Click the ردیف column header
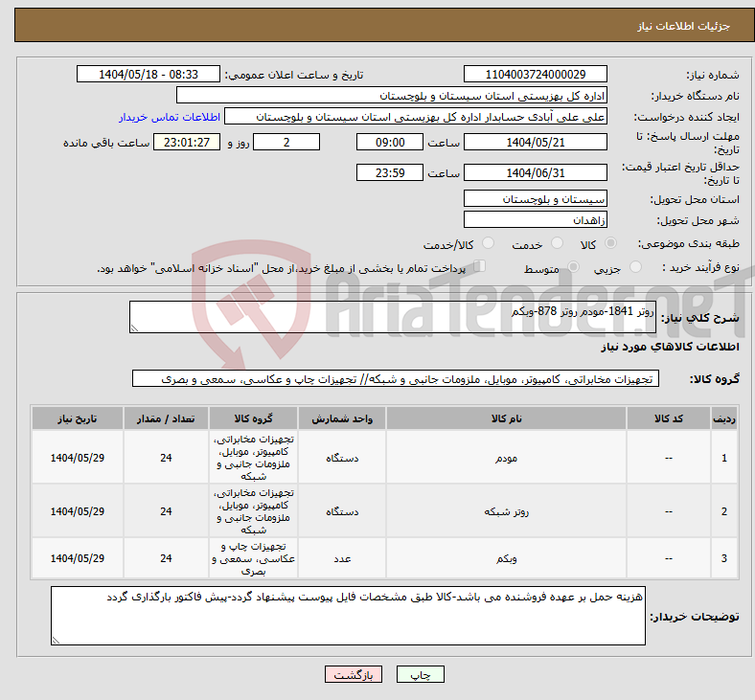Image resolution: width=755 pixels, height=700 pixels. click(724, 418)
